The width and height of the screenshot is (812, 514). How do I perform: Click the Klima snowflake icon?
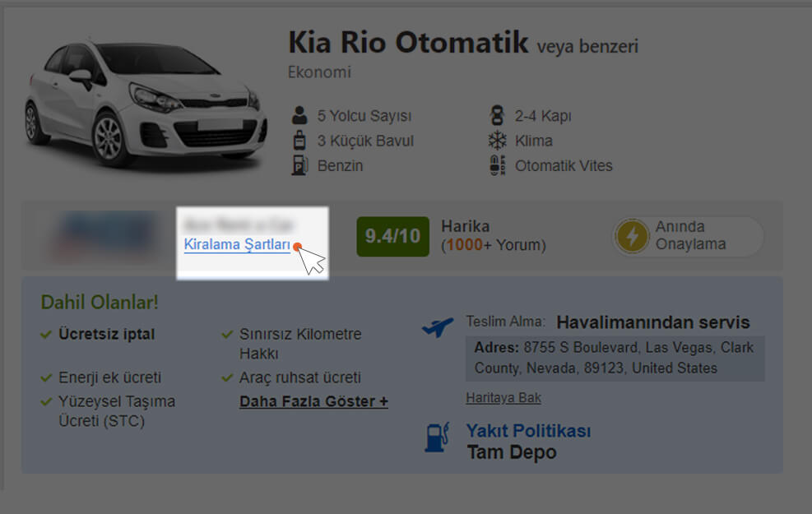[497, 141]
